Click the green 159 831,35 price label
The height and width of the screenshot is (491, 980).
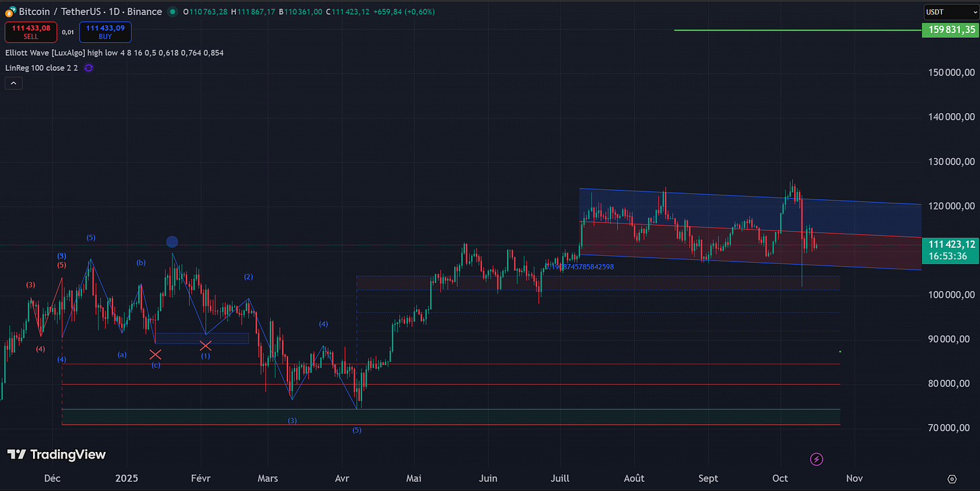tap(950, 30)
